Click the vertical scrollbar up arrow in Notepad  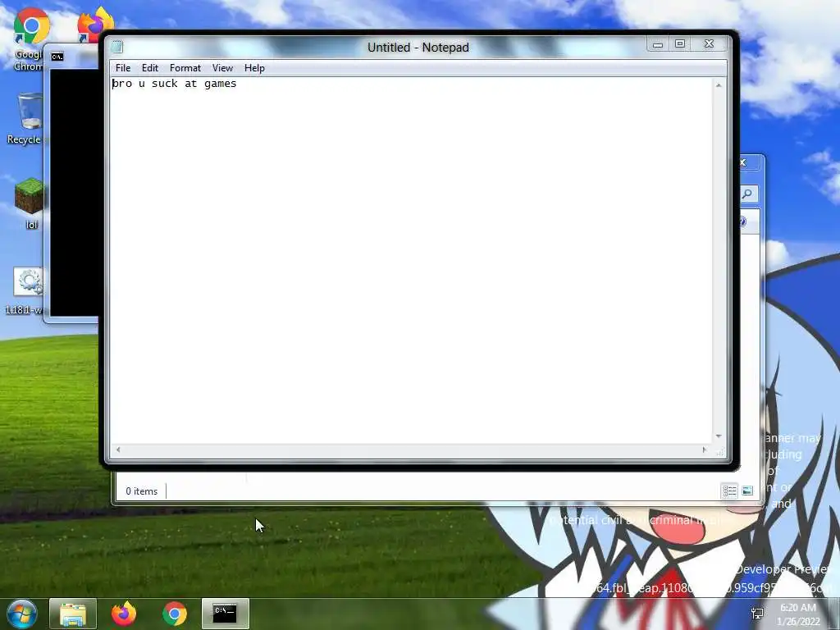[719, 85]
